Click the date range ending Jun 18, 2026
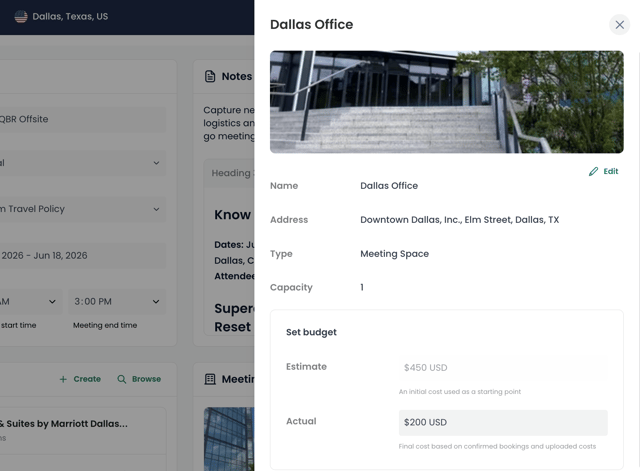The width and height of the screenshot is (640, 471). [80, 255]
